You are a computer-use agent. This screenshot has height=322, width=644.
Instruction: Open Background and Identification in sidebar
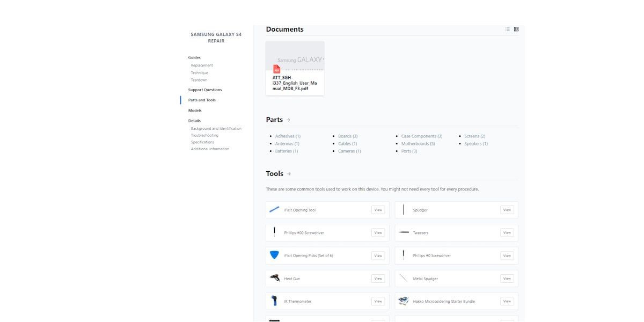click(x=216, y=129)
